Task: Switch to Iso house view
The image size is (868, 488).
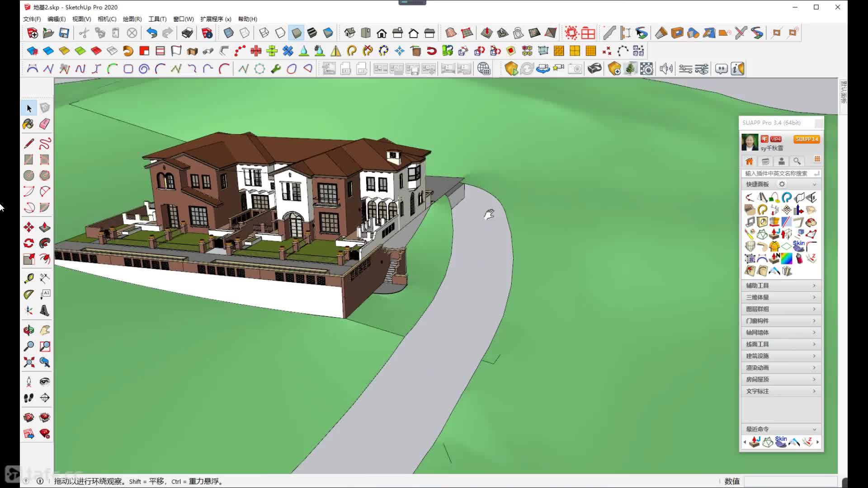Action: [349, 33]
